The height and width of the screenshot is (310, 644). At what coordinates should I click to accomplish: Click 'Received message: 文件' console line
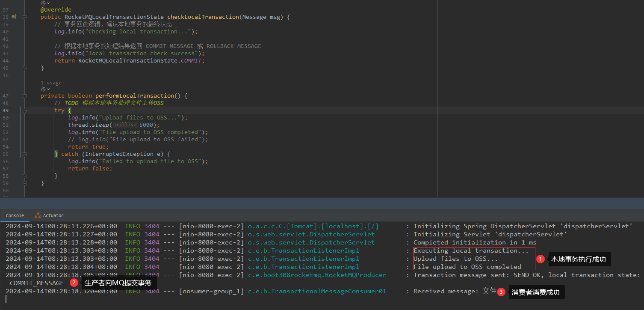pyautogui.click(x=455, y=291)
